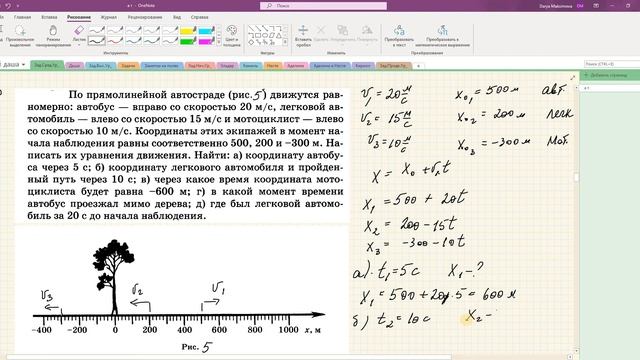Pick the third pen in bottom row
Screen dimensions: 640x360
133,40
